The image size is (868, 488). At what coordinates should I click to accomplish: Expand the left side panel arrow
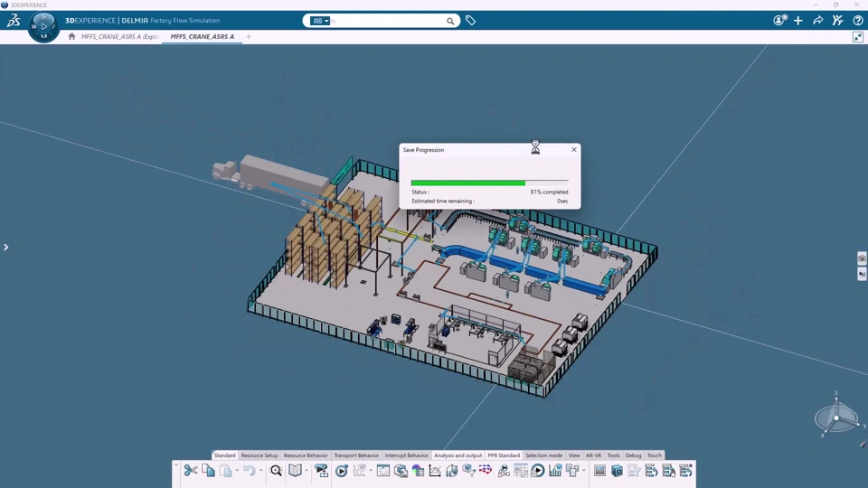tap(6, 247)
